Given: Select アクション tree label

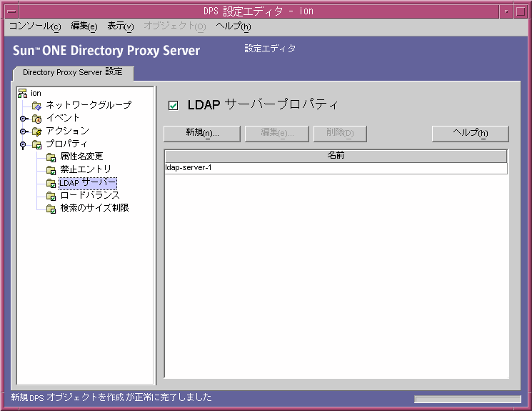Looking at the screenshot, I should point(68,131).
